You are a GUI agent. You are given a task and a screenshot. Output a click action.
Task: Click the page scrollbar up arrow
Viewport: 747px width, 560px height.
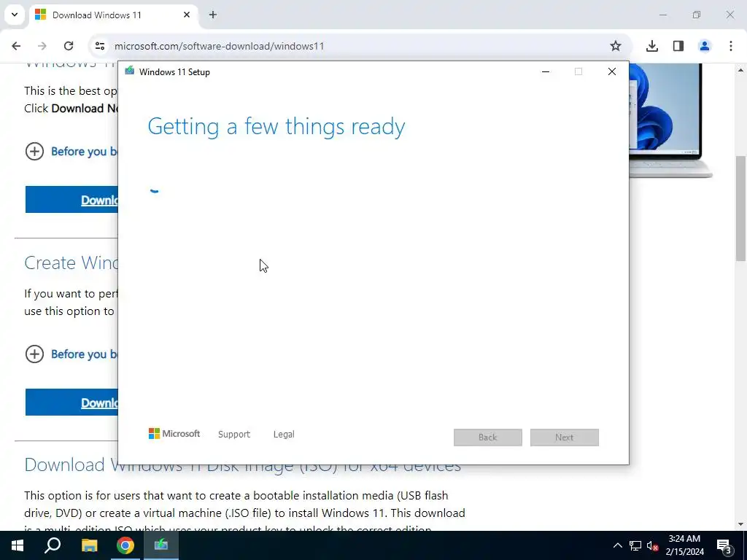[x=740, y=70]
